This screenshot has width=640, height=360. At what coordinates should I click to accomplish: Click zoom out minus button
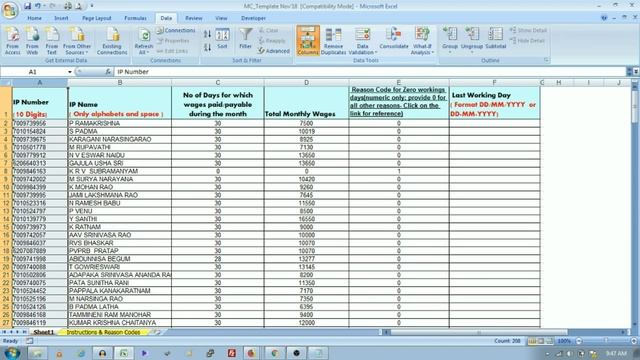(x=579, y=341)
